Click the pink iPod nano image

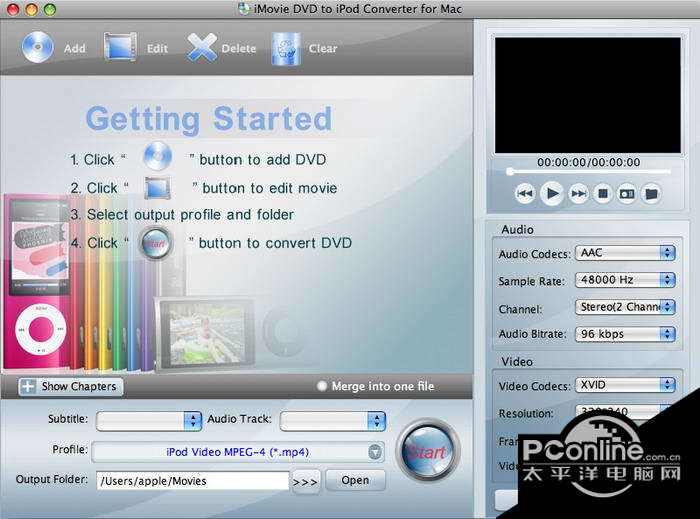click(x=38, y=283)
